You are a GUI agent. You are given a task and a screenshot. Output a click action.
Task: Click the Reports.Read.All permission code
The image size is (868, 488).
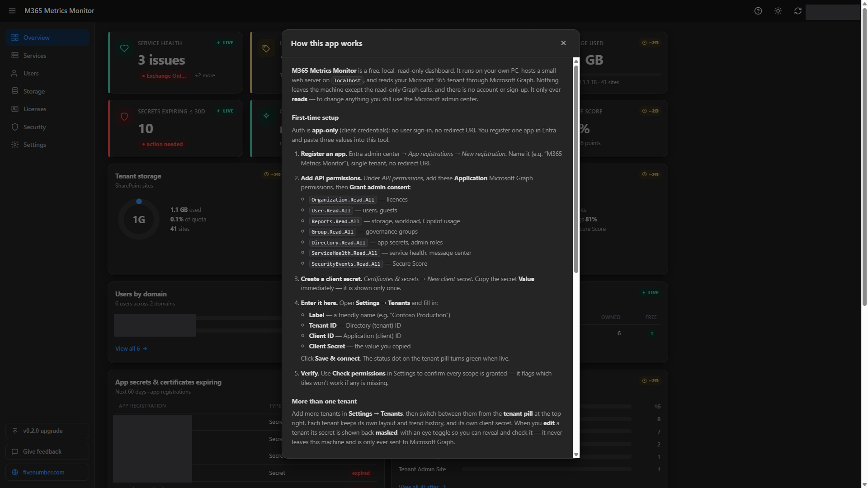click(x=335, y=221)
